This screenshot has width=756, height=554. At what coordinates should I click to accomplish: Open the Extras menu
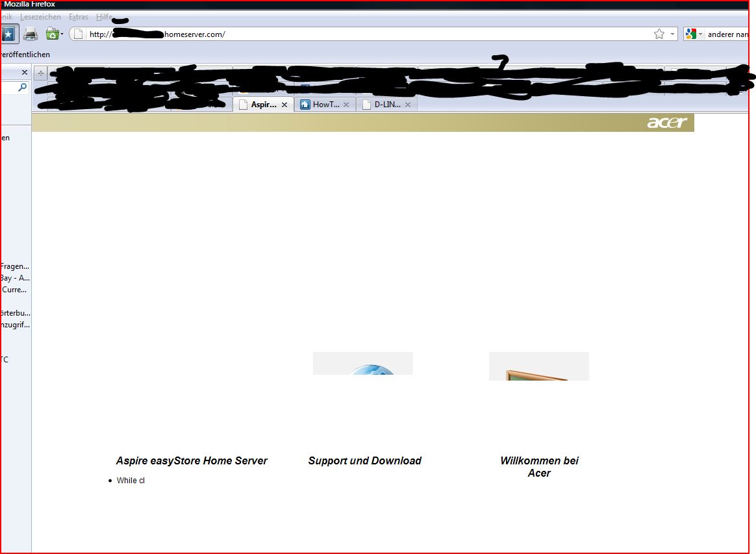tap(79, 17)
